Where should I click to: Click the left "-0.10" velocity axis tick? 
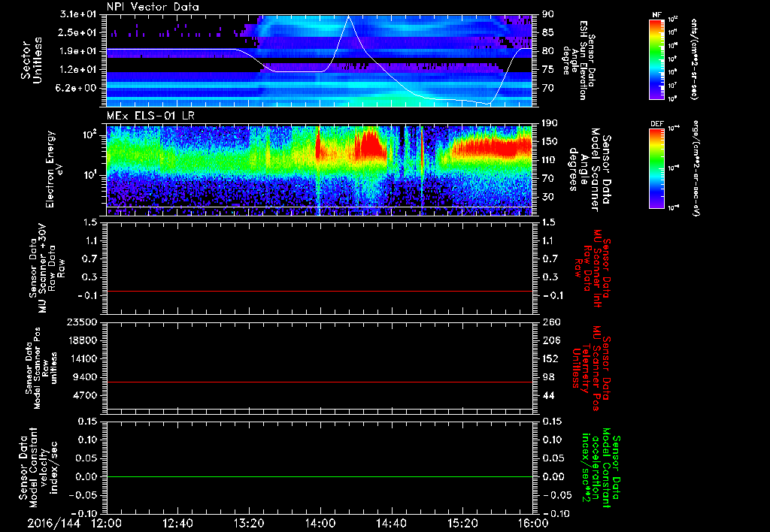coord(84,513)
